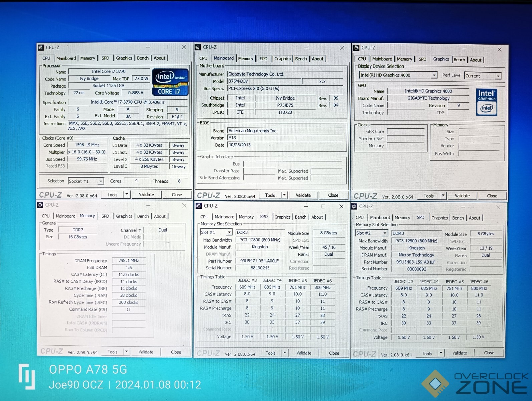This screenshot has width=532, height=401.
Task: Click Close button in the Graphics window footer
Action: [x=492, y=196]
